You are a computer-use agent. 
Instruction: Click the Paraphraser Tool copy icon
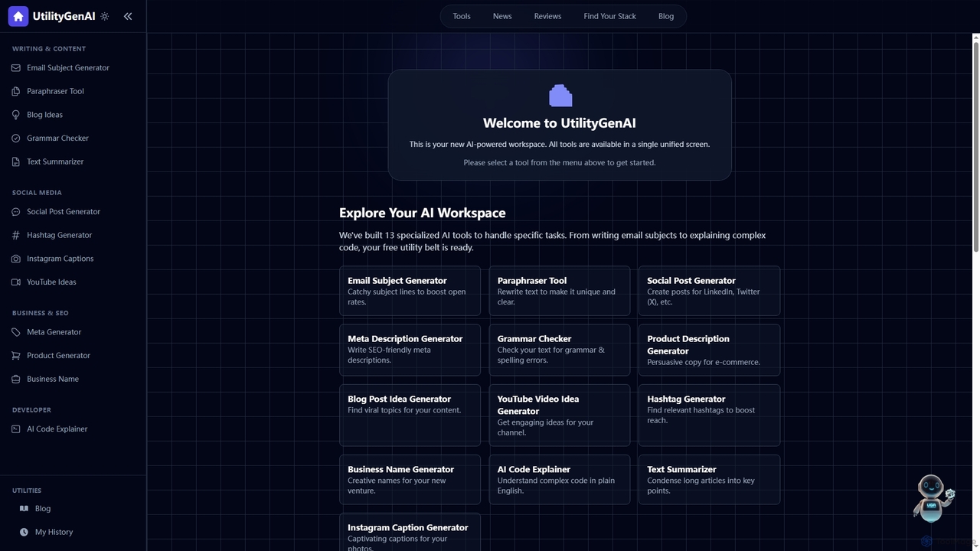coord(16,91)
